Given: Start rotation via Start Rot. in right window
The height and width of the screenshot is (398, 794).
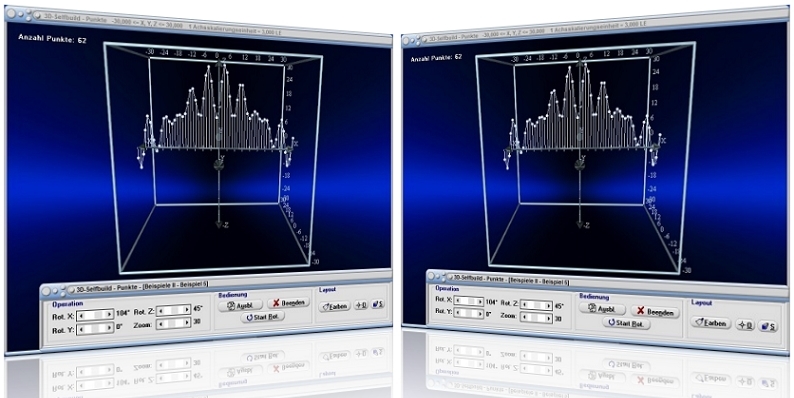Looking at the screenshot, I should click(627, 323).
